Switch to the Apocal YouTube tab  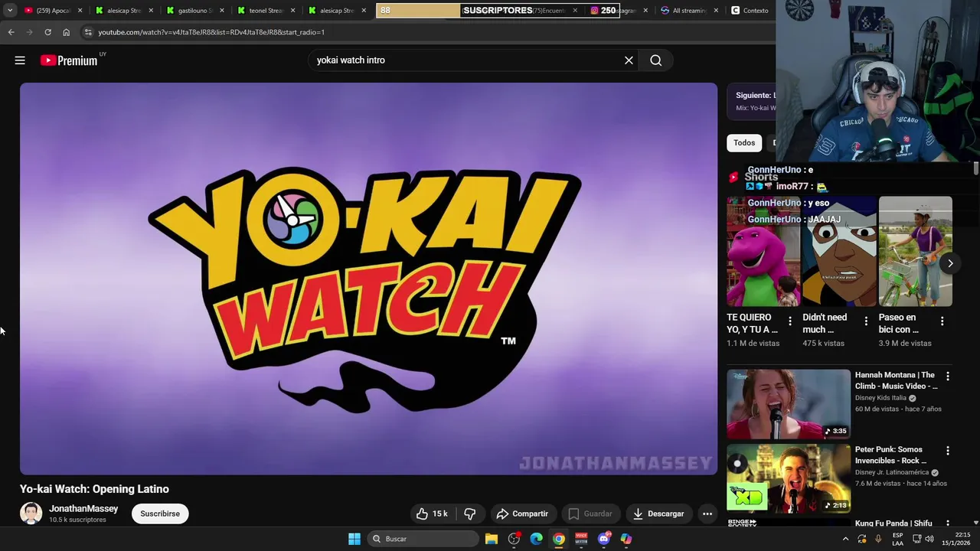tap(53, 11)
